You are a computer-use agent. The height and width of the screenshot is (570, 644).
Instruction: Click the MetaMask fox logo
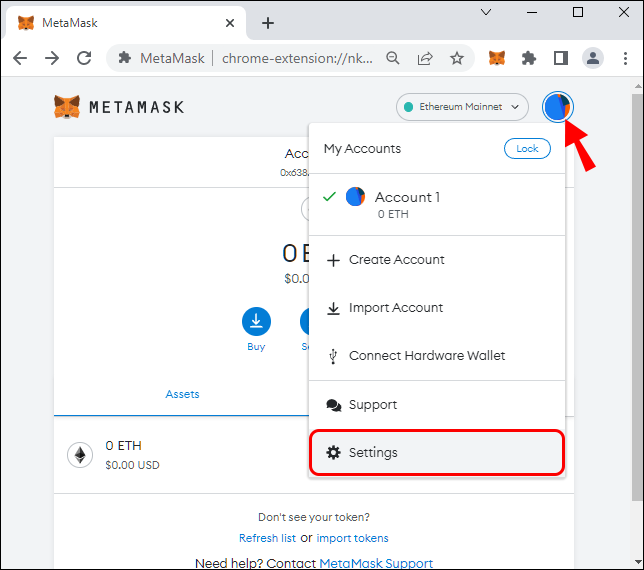67,107
